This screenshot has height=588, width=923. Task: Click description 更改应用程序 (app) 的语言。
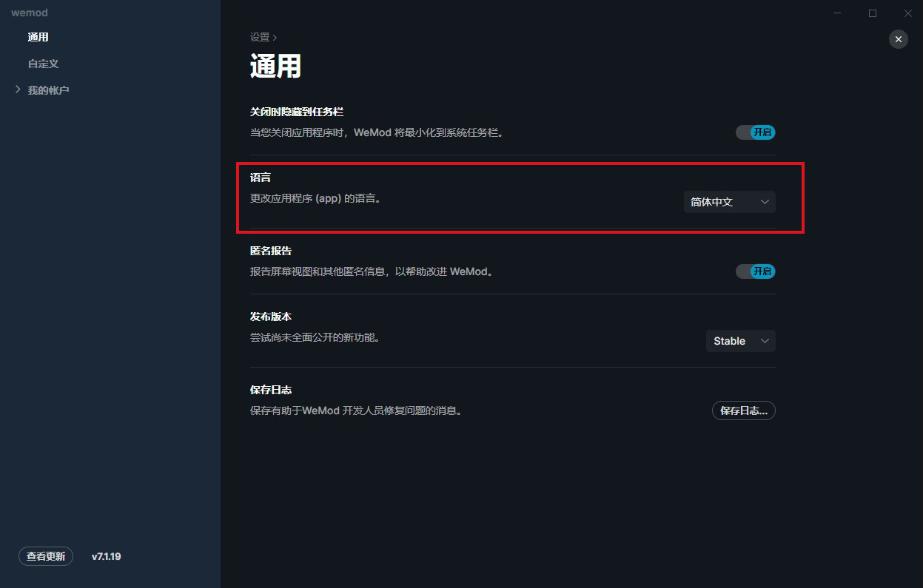(318, 199)
